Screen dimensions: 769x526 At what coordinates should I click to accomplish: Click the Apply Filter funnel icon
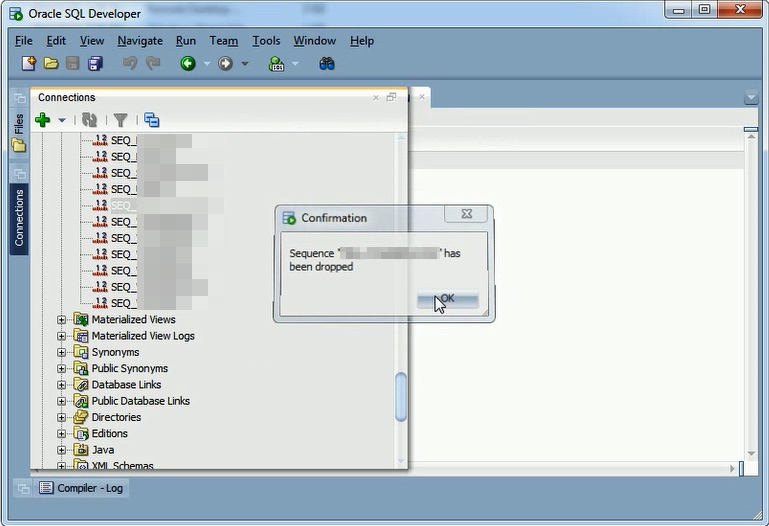(x=121, y=120)
